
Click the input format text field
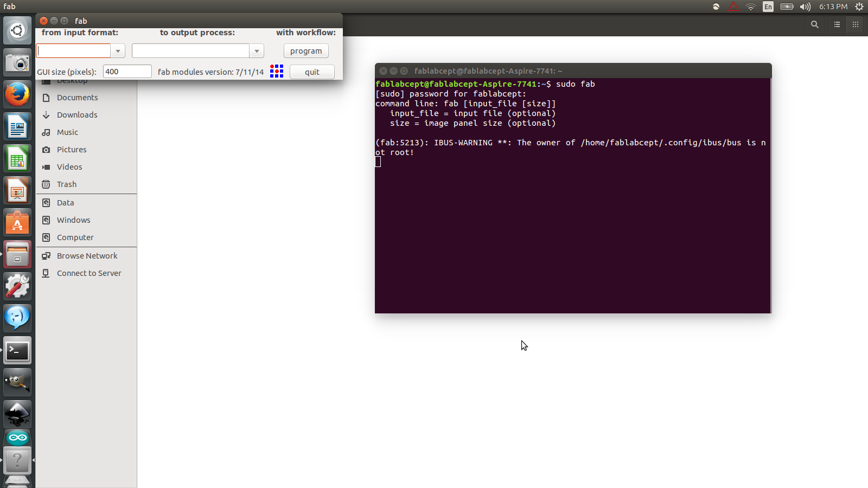(74, 51)
